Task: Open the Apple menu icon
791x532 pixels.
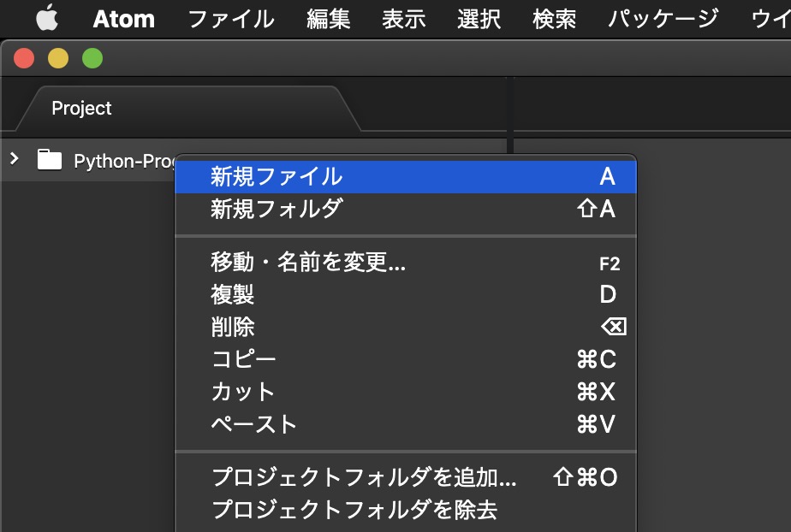Action: click(47, 18)
